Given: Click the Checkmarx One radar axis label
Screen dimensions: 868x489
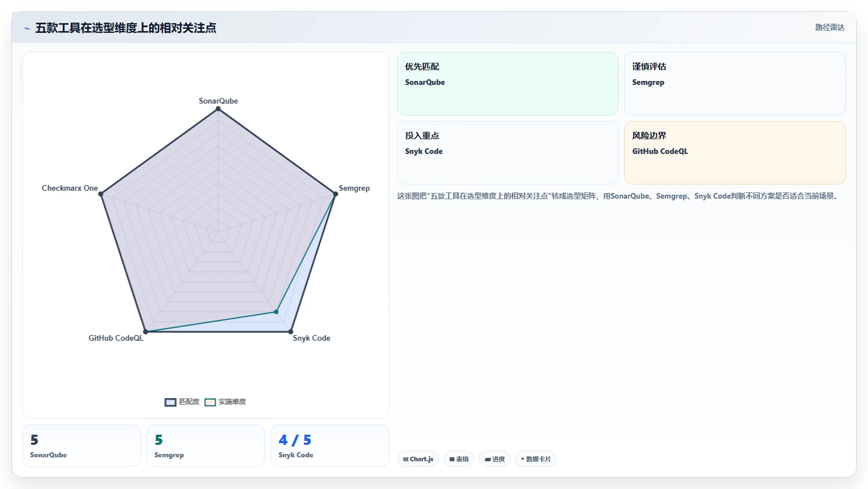Looking at the screenshot, I should [70, 188].
